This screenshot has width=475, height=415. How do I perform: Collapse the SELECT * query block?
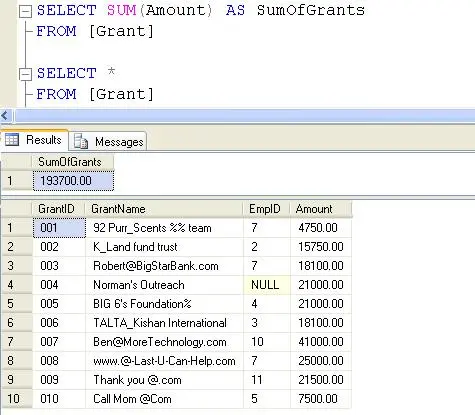point(25,74)
